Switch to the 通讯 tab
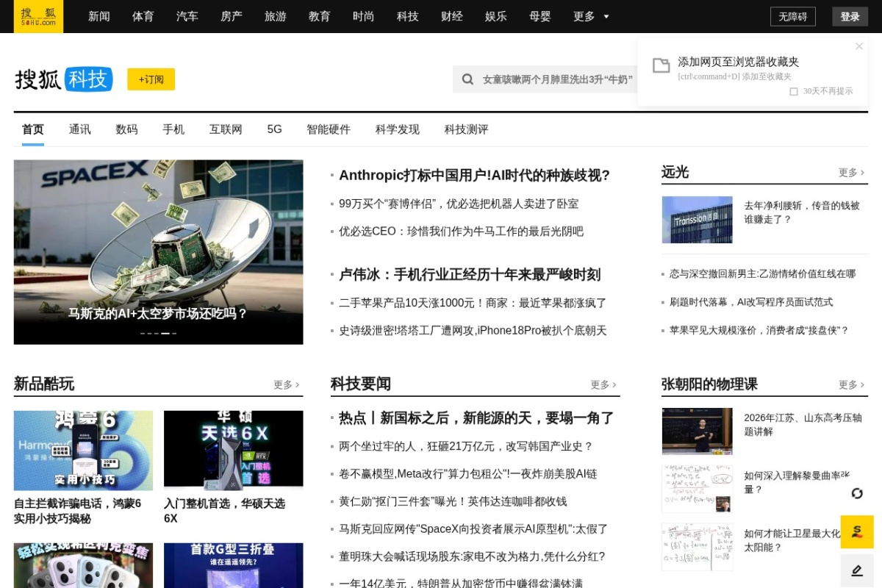Screen dimensions: 882x588 (x=80, y=129)
